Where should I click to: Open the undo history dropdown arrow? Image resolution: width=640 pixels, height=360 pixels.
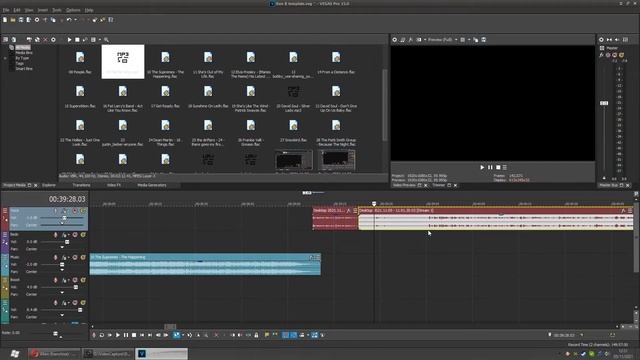click(76, 20)
